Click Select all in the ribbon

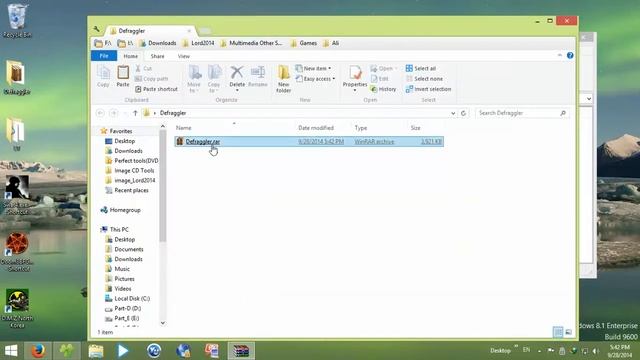tap(420, 68)
